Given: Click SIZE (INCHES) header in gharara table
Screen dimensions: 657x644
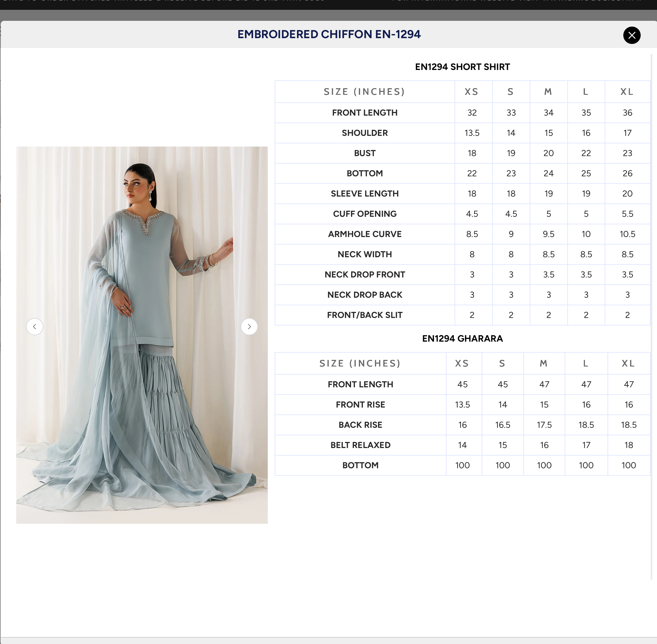Looking at the screenshot, I should 360,363.
